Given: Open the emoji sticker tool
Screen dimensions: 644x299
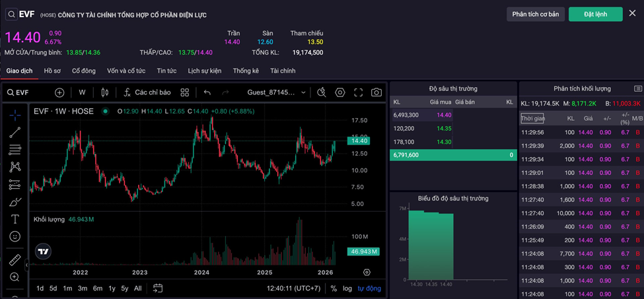Looking at the screenshot, I should 15,236.
